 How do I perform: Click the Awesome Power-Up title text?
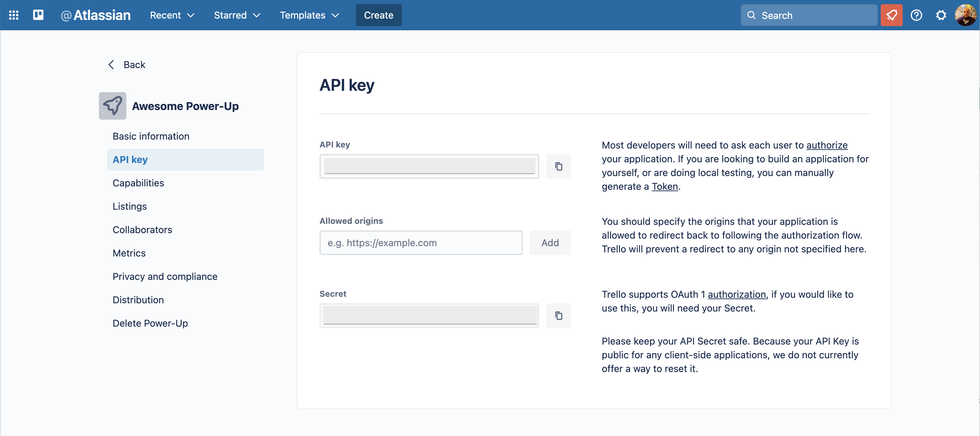185,106
